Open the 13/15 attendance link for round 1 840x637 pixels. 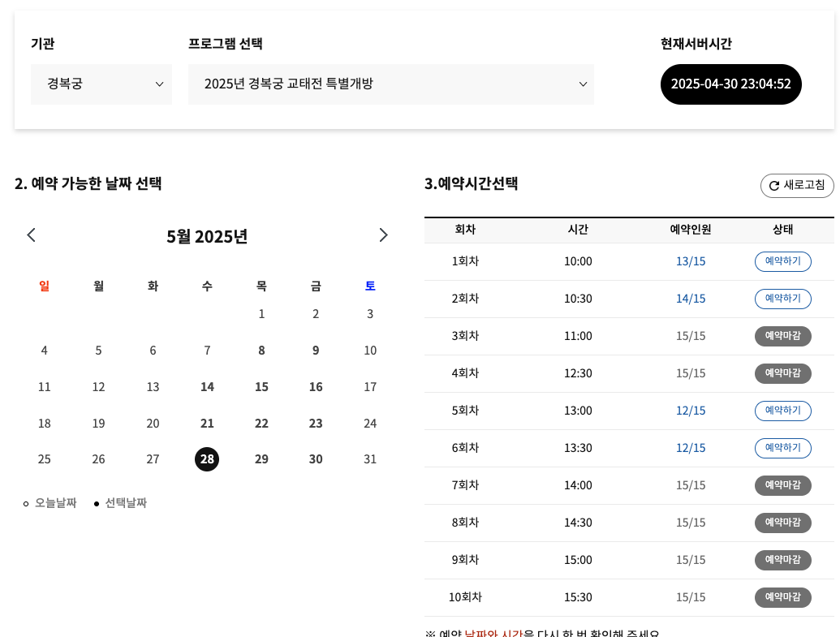[691, 261]
